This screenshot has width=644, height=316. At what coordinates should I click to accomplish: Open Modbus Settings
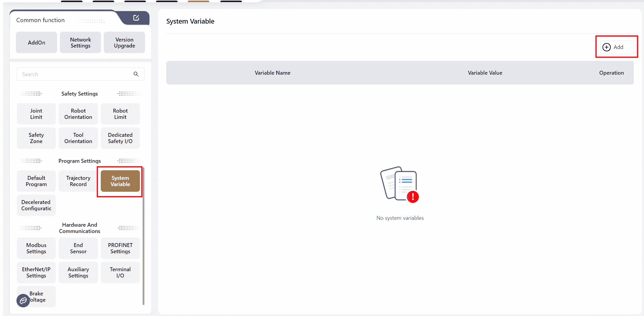[x=36, y=248]
